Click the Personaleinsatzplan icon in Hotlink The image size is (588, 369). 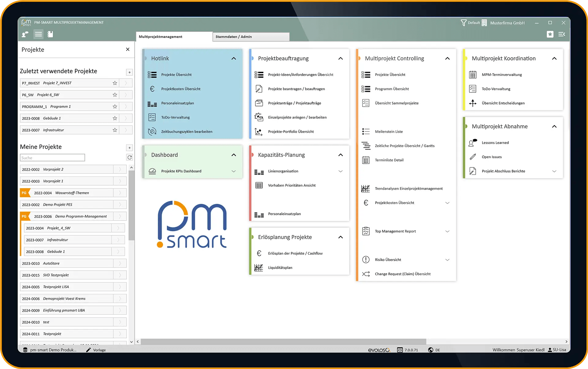152,103
